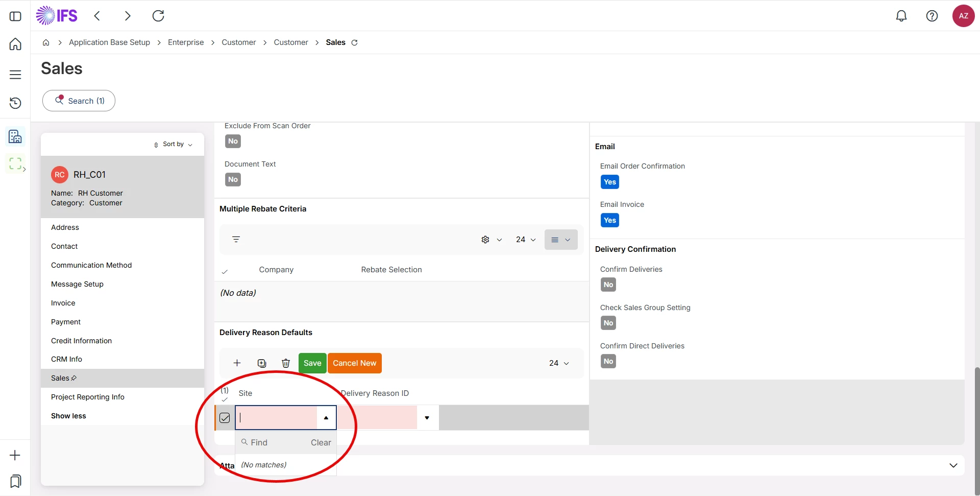Refresh the Sales breadcrumb page
The width and height of the screenshot is (980, 496).
coord(354,42)
